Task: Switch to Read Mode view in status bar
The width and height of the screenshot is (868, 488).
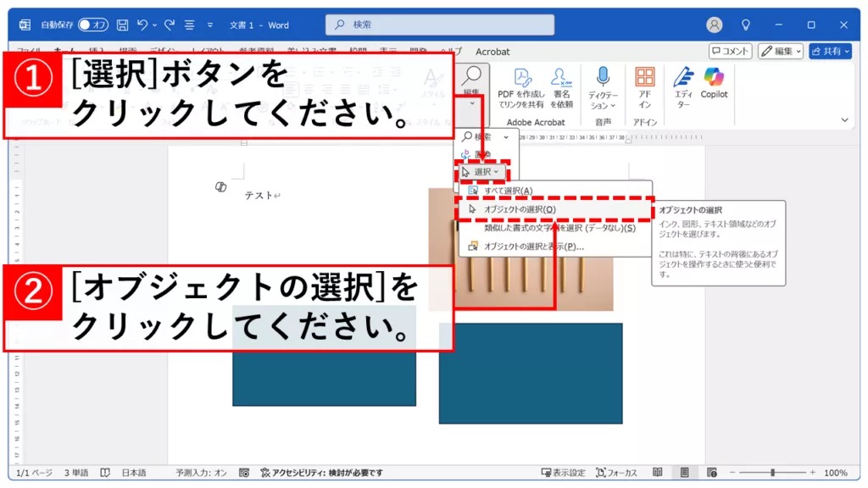Action: click(x=658, y=473)
